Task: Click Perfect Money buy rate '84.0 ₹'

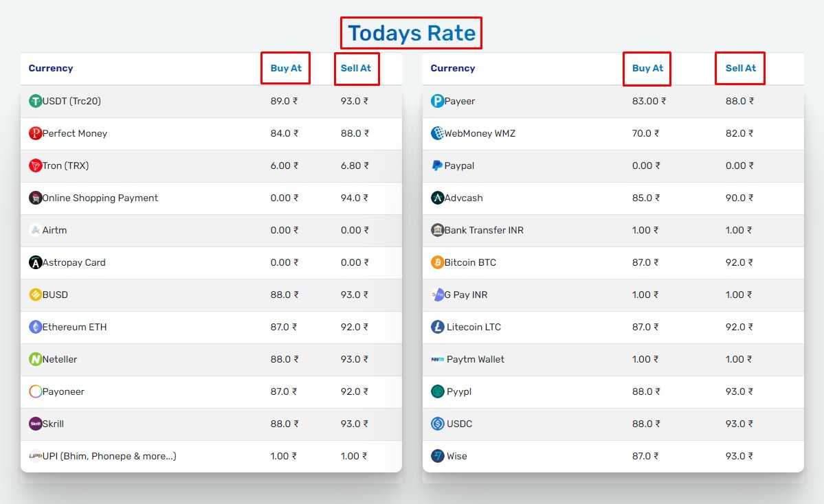Action: 285,133
